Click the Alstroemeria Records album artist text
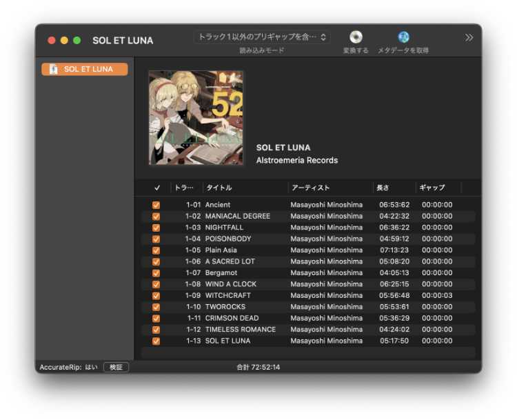 click(x=296, y=161)
